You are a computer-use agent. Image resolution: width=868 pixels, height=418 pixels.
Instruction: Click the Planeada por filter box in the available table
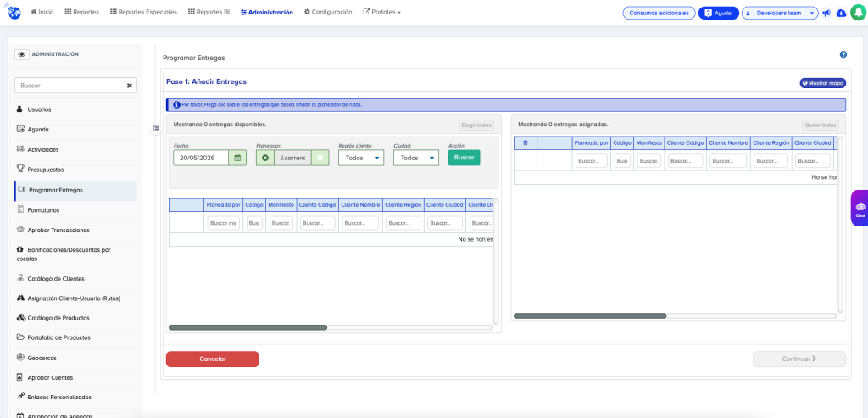pyautogui.click(x=223, y=222)
